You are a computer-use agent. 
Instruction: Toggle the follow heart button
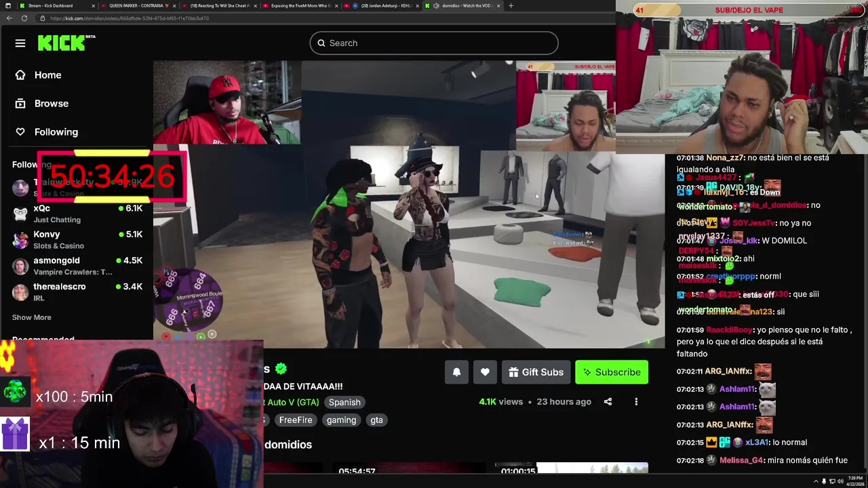pos(485,372)
